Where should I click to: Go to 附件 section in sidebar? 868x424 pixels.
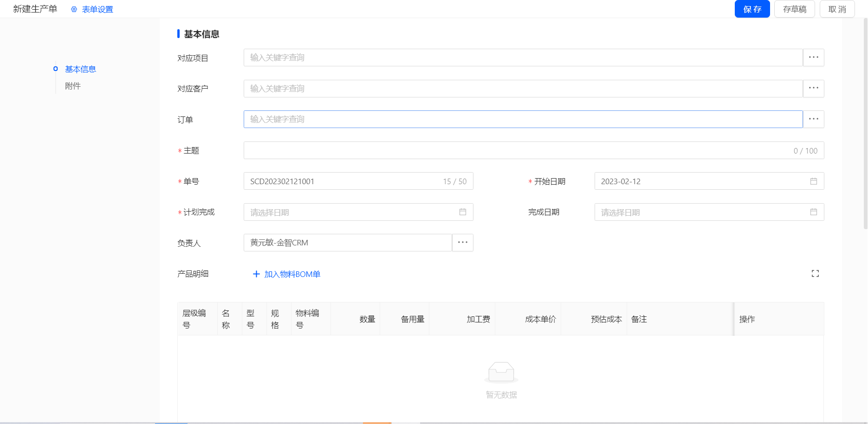pyautogui.click(x=73, y=86)
